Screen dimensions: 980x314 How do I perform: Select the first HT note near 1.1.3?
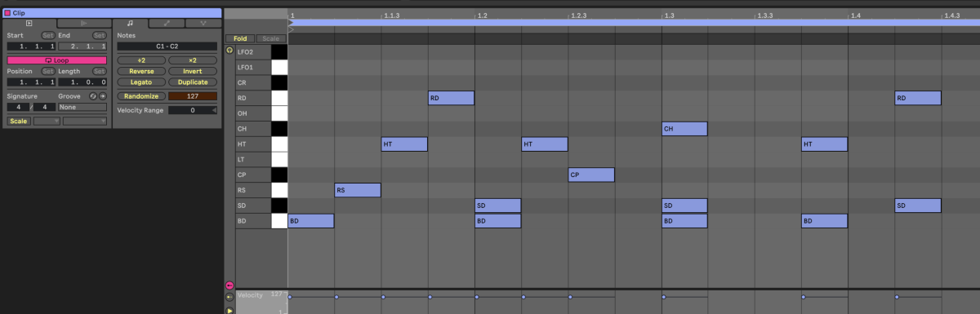tap(404, 144)
